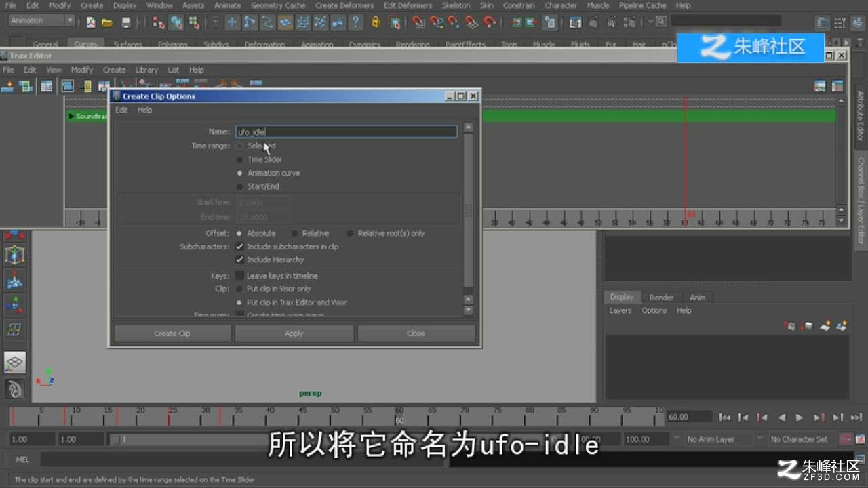Click the clip Name input field
The image size is (868, 488).
pos(346,131)
